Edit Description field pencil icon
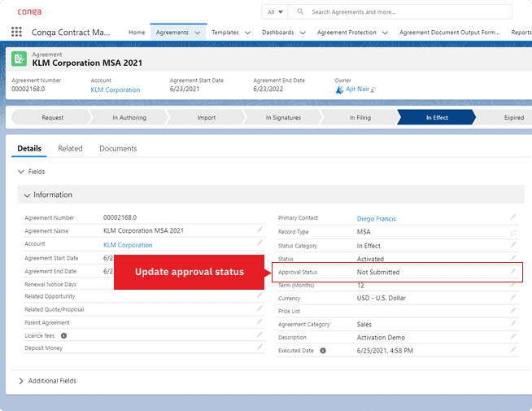This screenshot has width=532, height=411. coord(513,337)
